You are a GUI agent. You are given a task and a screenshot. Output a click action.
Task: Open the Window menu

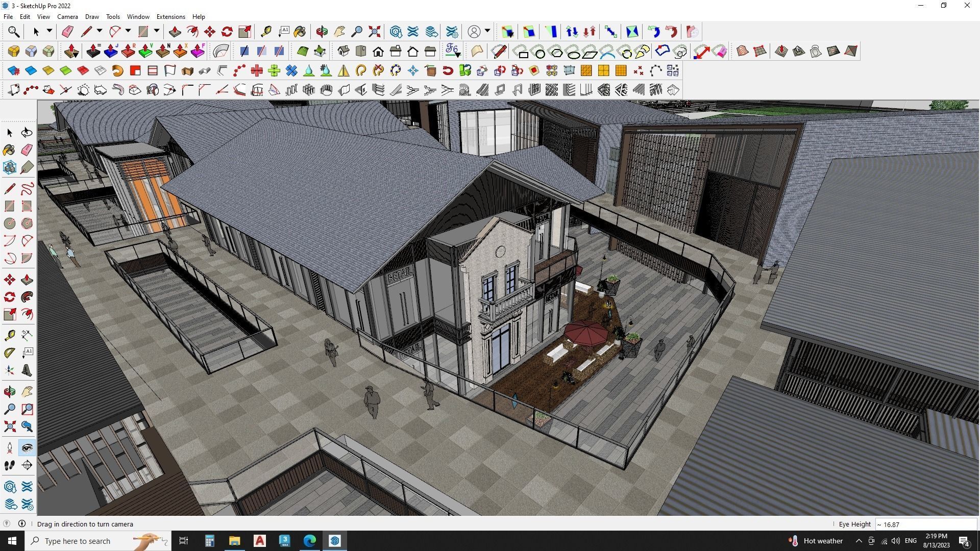(138, 17)
